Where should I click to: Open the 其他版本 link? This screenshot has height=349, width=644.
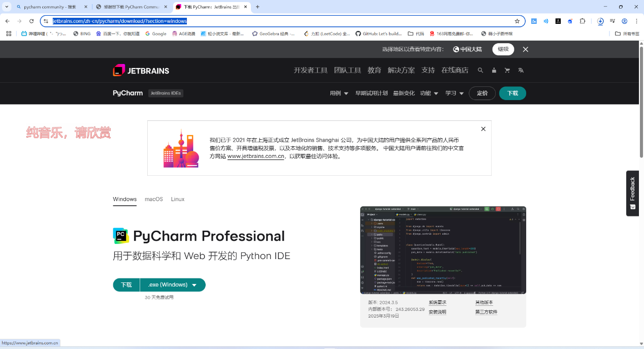[x=484, y=302]
